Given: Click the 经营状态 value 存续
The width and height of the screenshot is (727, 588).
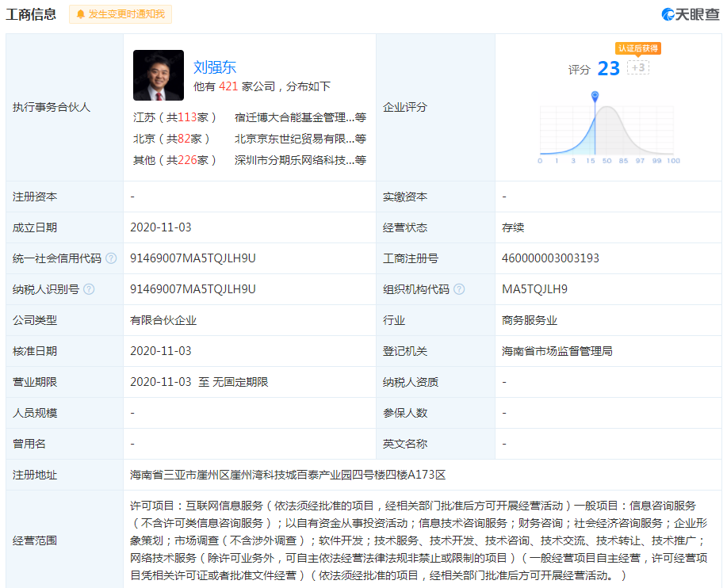Looking at the screenshot, I should click(513, 227).
